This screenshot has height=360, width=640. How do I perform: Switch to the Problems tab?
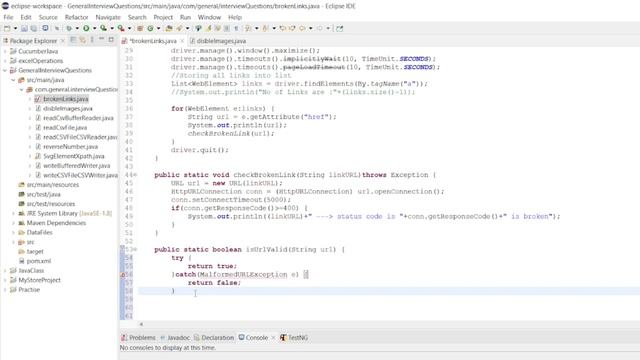pyautogui.click(x=138, y=338)
